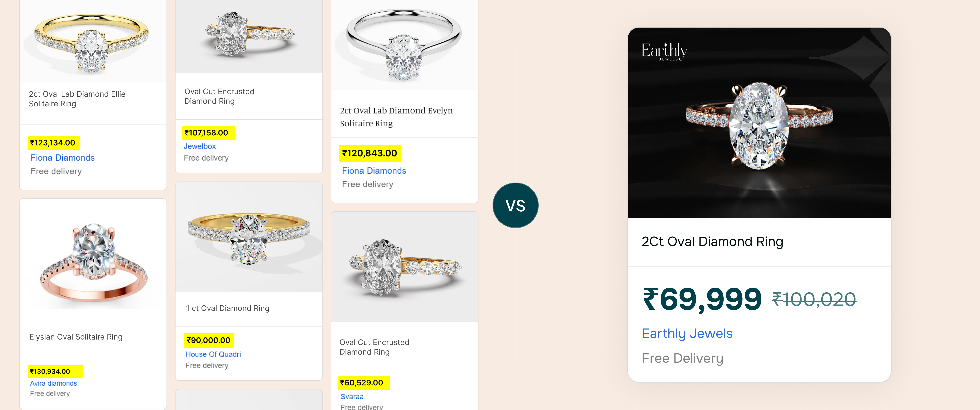Click the Earthly Jewels seller link
The image size is (980, 410).
click(687, 334)
